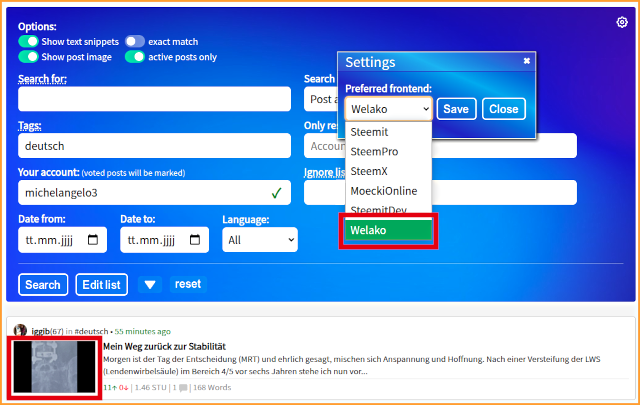
Task: Click the #deutsch tag link
Action: [91, 331]
